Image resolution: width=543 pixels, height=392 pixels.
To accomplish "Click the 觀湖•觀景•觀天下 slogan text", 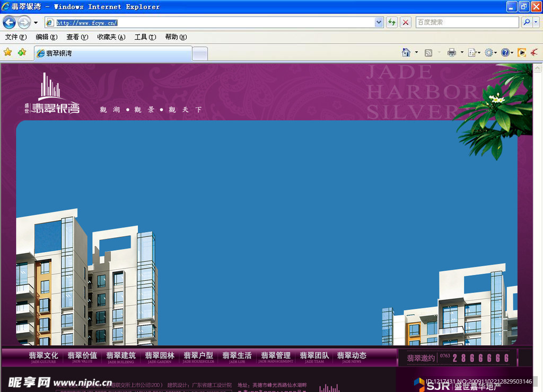I will tap(151, 110).
